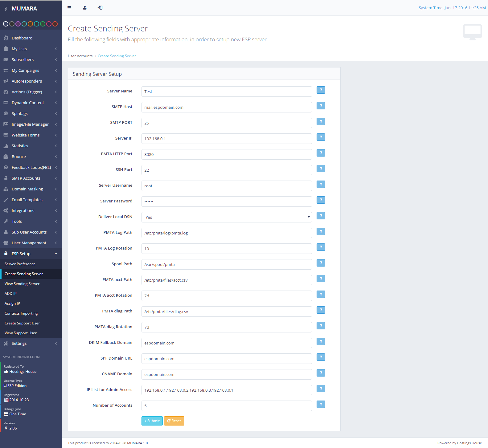This screenshot has height=448, width=488.
Task: Click the logout door icon
Action: [100, 8]
